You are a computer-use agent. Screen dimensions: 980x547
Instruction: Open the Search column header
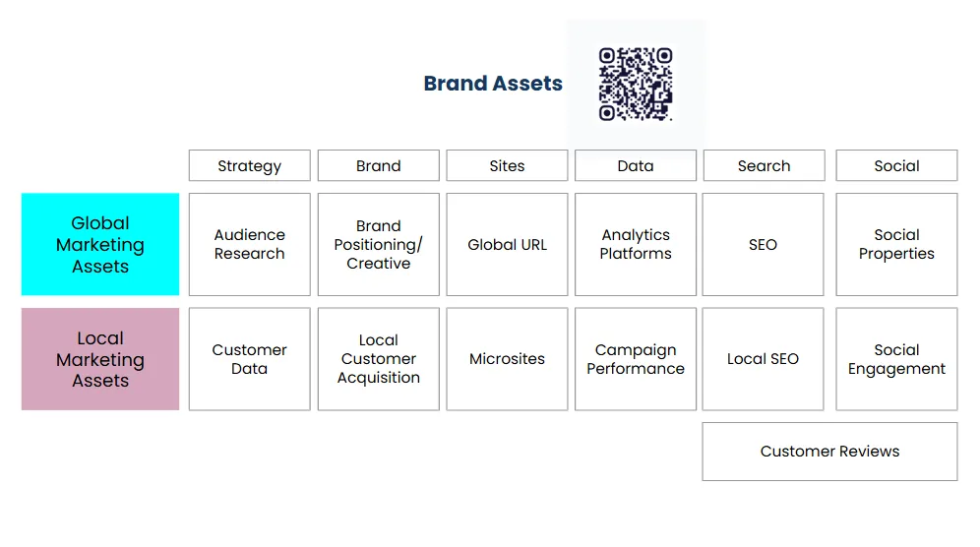(x=764, y=165)
